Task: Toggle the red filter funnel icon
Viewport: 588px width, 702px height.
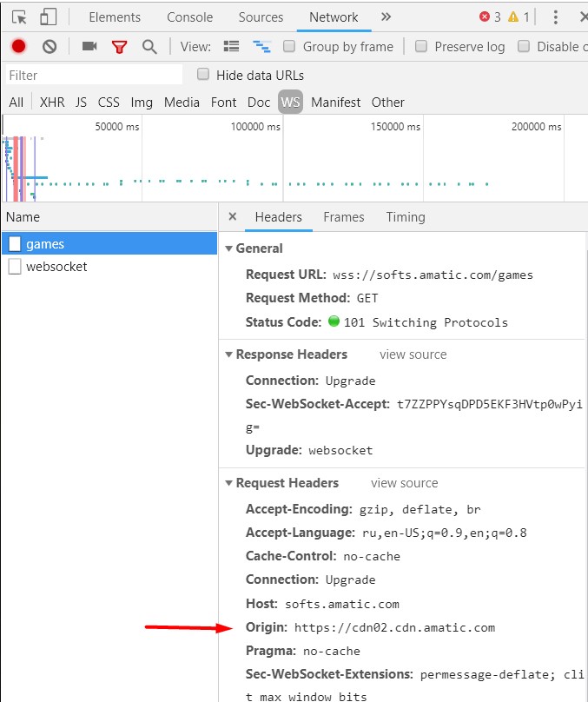Action: coord(119,47)
